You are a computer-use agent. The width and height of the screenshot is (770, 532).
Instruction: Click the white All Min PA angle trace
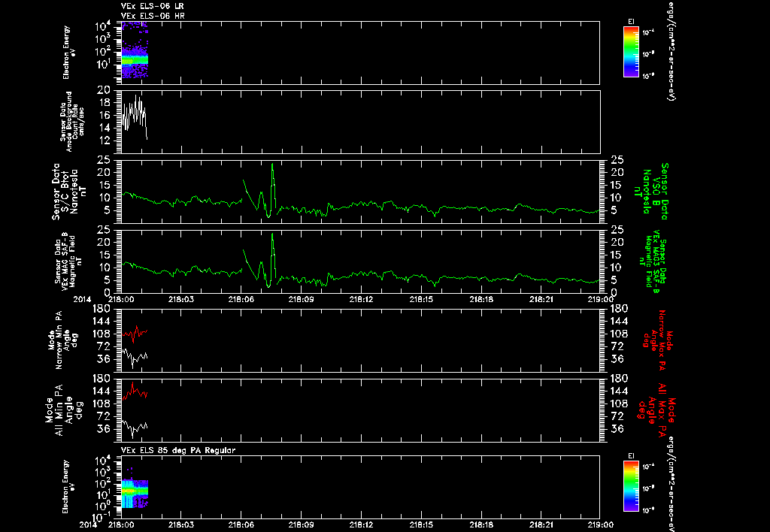135,428
